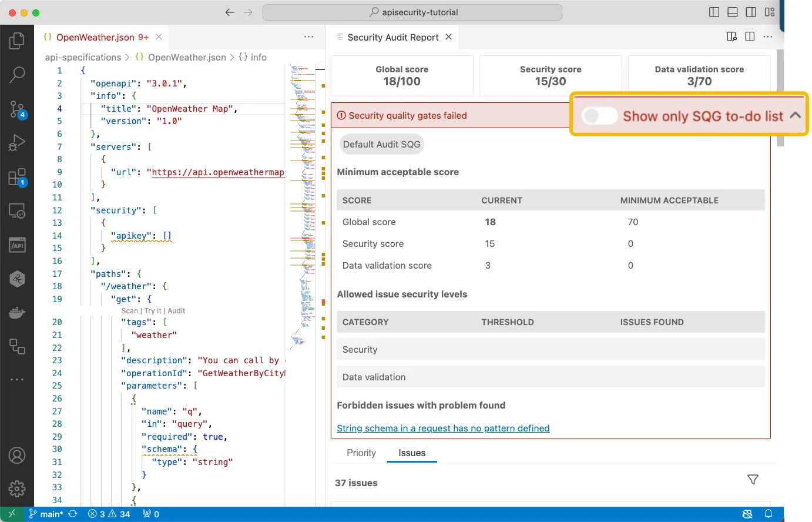Open the 42Crunch audit sidebar view

[x=18, y=279]
